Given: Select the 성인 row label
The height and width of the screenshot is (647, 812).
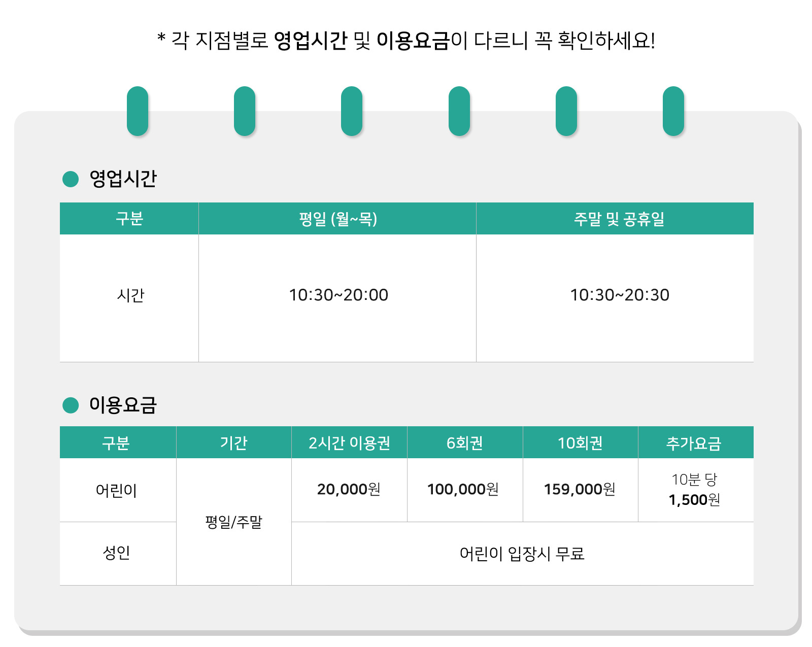Looking at the screenshot, I should point(117,553).
